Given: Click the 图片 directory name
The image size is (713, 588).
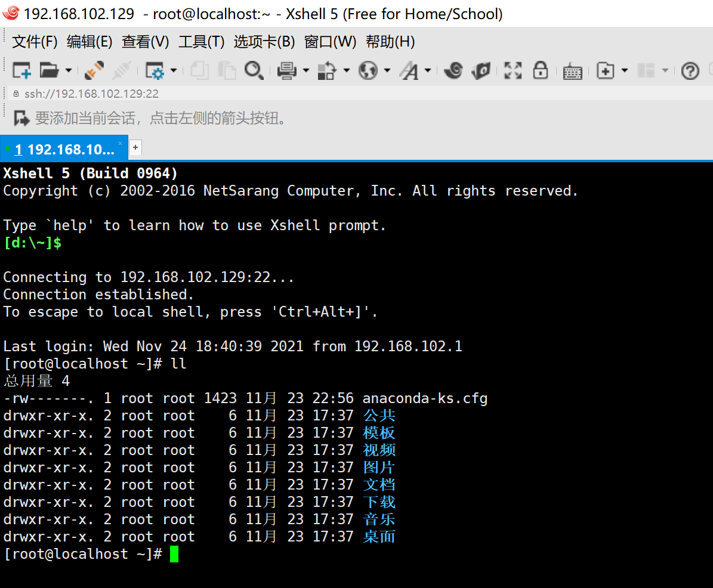Looking at the screenshot, I should (x=379, y=467).
